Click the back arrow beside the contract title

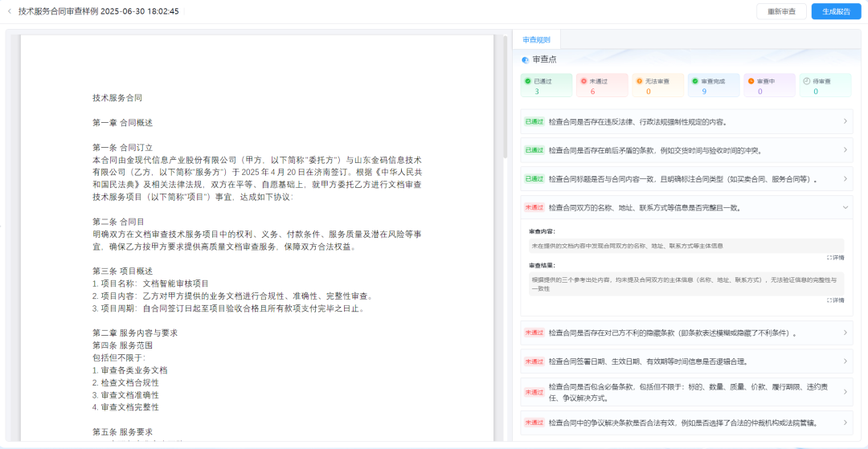[x=10, y=11]
